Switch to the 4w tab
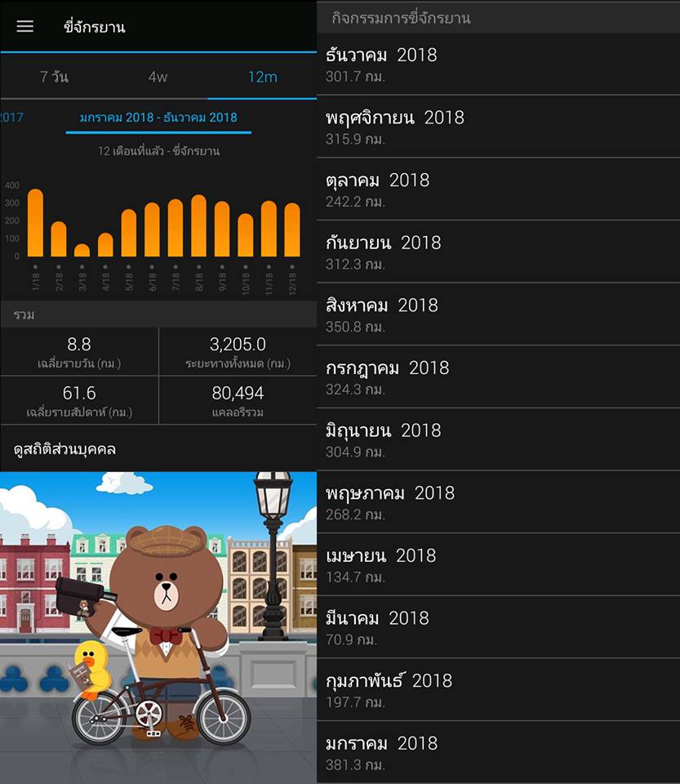 tap(158, 77)
